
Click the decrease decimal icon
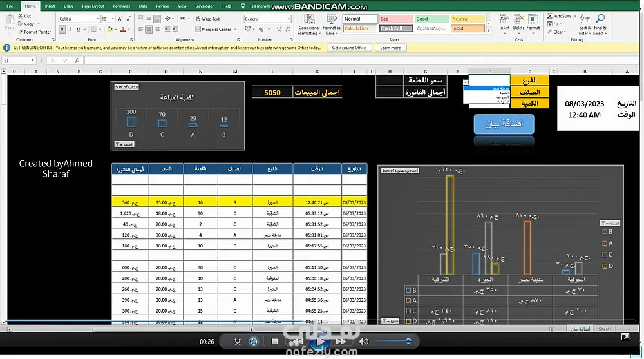pyautogui.click(x=287, y=29)
